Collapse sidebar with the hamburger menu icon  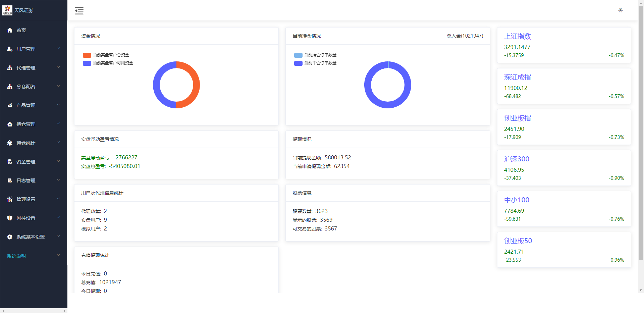tap(79, 11)
